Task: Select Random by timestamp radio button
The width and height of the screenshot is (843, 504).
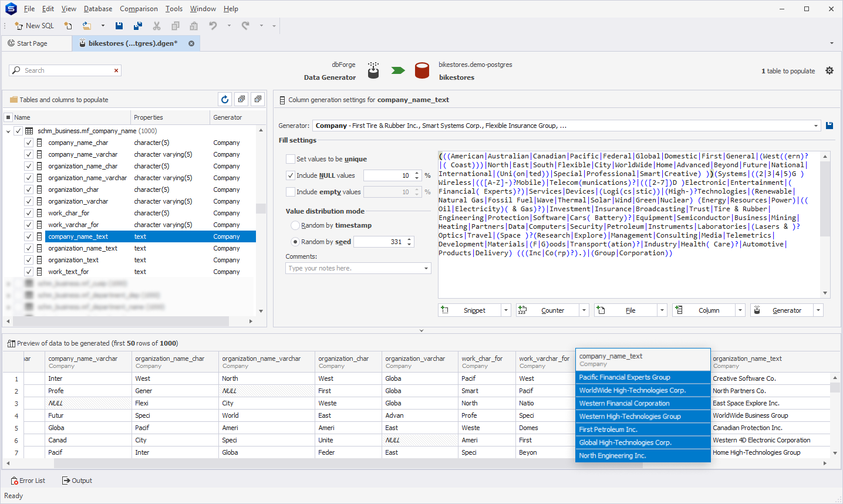Action: tap(295, 225)
